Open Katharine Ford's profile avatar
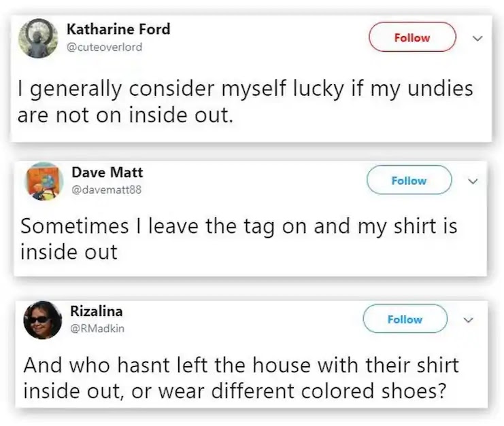This screenshot has width=504, height=426. pos(37,39)
